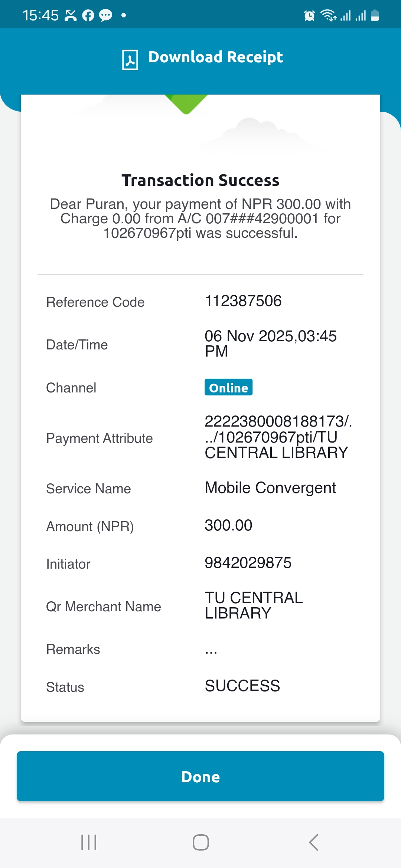The width and height of the screenshot is (401, 868).
Task: Tap the green success checkmark icon
Action: pos(186,103)
